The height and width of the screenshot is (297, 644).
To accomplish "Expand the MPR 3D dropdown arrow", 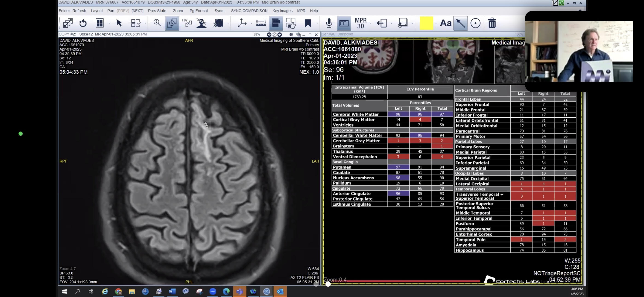I will click(x=370, y=23).
